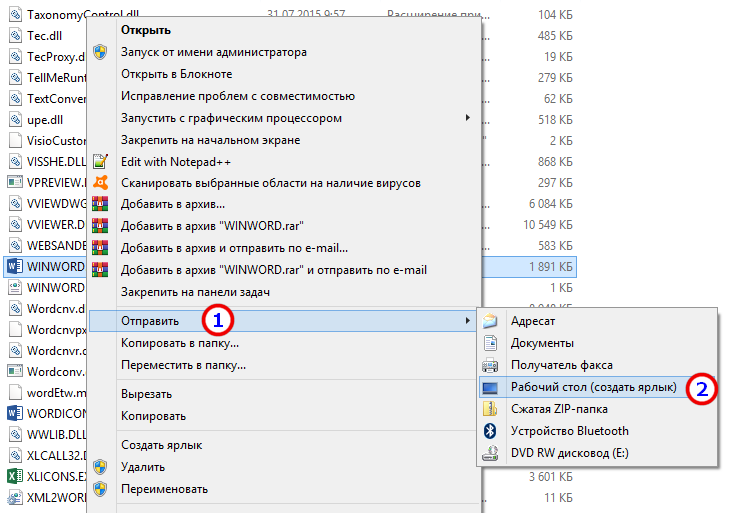Click the file icon of XML2WORD
Screen dimensions: 732x513
point(14,498)
